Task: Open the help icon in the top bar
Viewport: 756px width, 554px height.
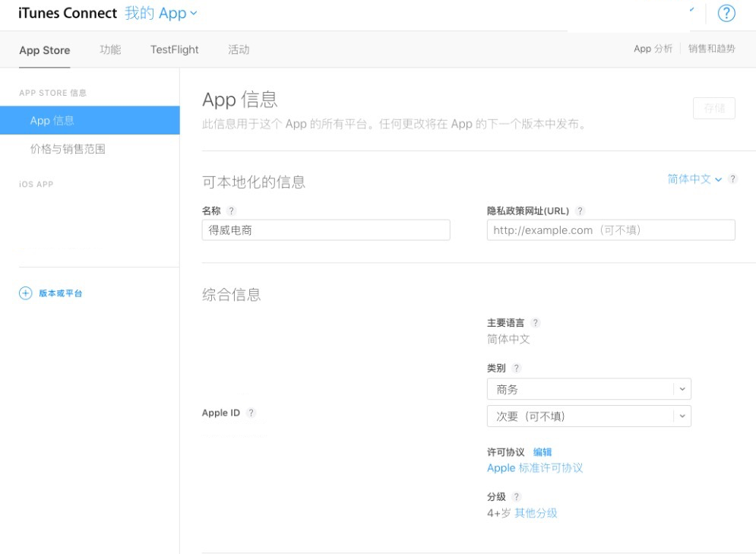Action: [x=726, y=13]
